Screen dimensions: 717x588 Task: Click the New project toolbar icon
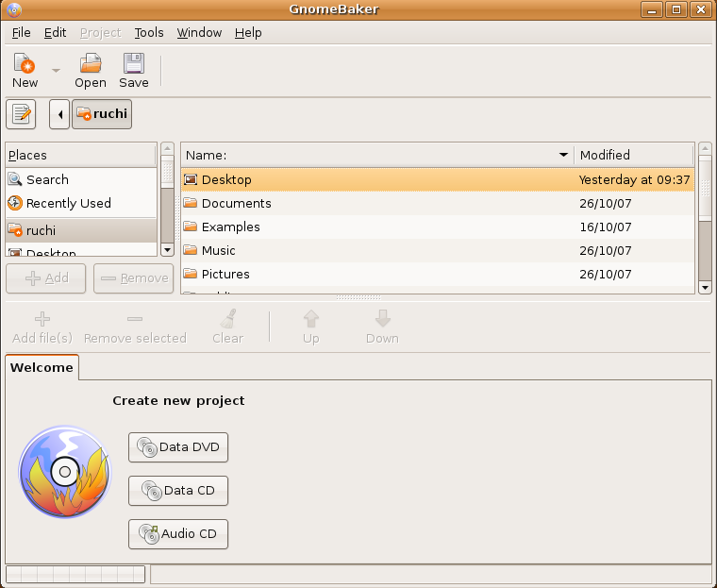tap(25, 63)
